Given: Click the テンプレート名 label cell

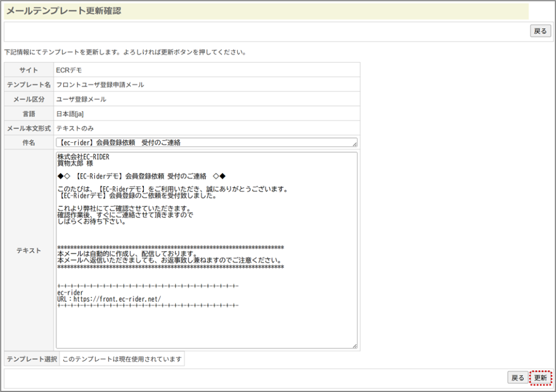Looking at the screenshot, I should (29, 85).
